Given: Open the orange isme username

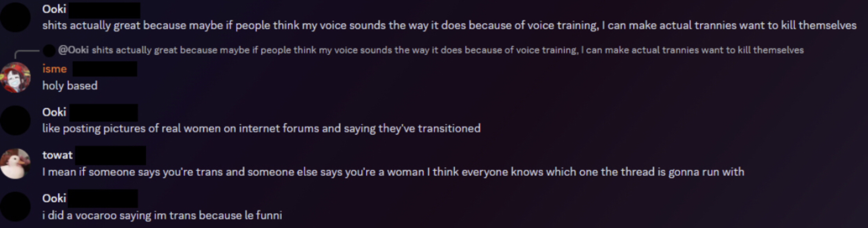Looking at the screenshot, I should pyautogui.click(x=55, y=69).
